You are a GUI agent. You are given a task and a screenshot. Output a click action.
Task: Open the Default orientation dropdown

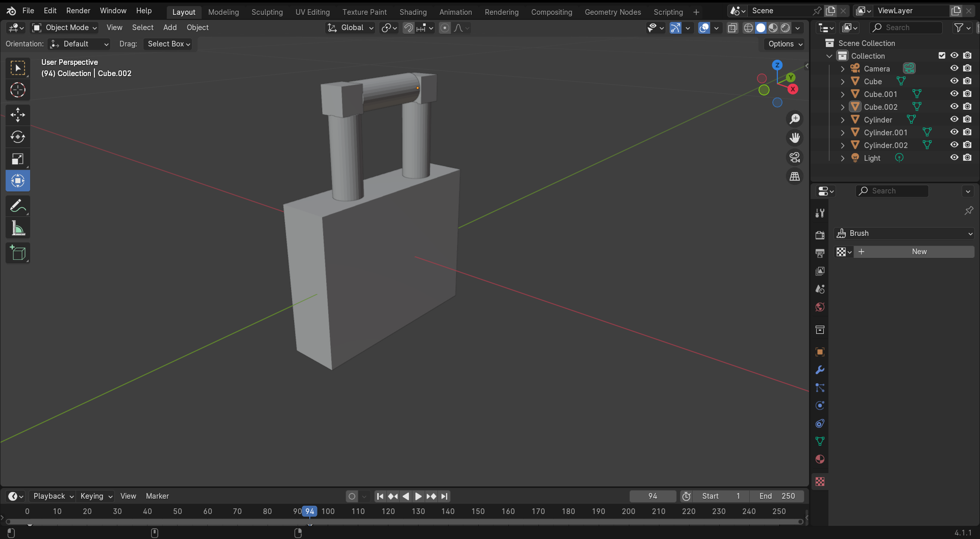click(79, 44)
